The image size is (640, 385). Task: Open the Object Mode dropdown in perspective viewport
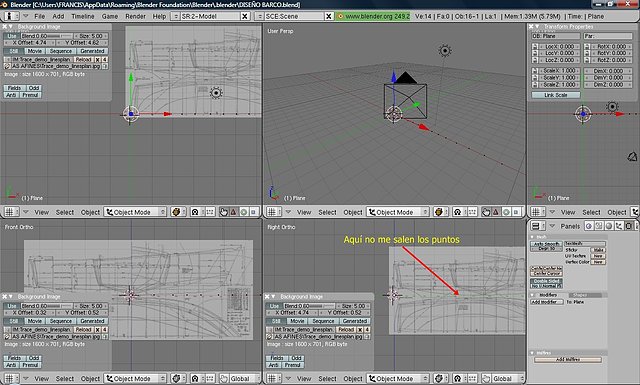398,212
